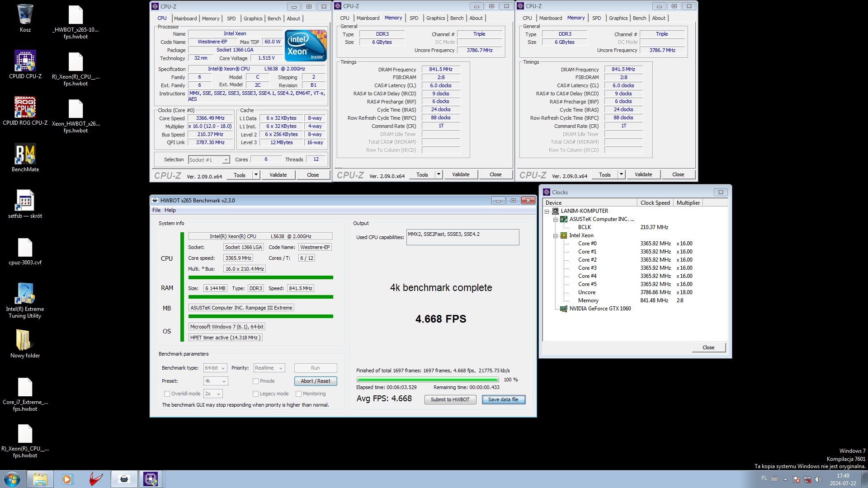Image resolution: width=868 pixels, height=488 pixels.
Task: Open the Socket #1 selection dropdown
Action: point(209,160)
